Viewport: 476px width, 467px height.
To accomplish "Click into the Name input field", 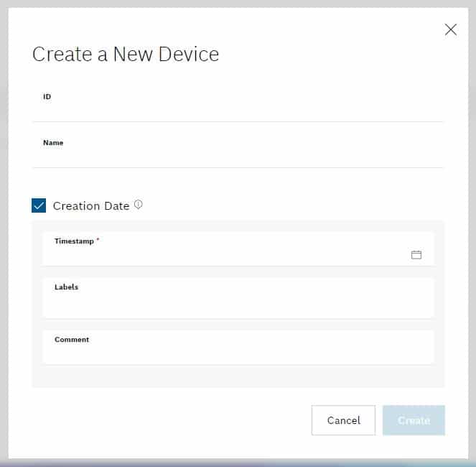I will pos(237,156).
